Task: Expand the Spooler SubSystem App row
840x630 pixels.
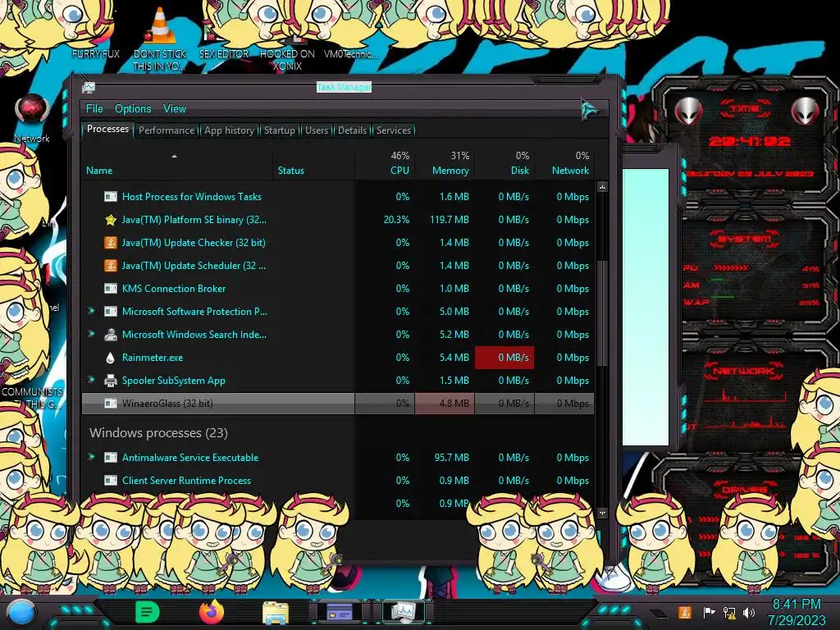Action: point(91,380)
